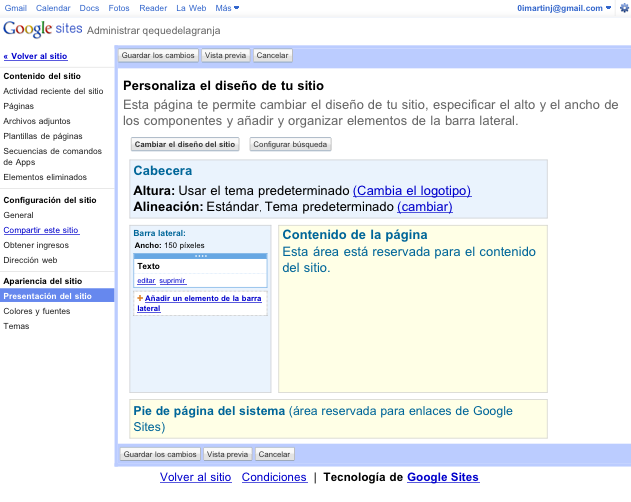This screenshot has width=631, height=502.
Task: Open Actividad reciente del sitio
Action: pos(54,91)
